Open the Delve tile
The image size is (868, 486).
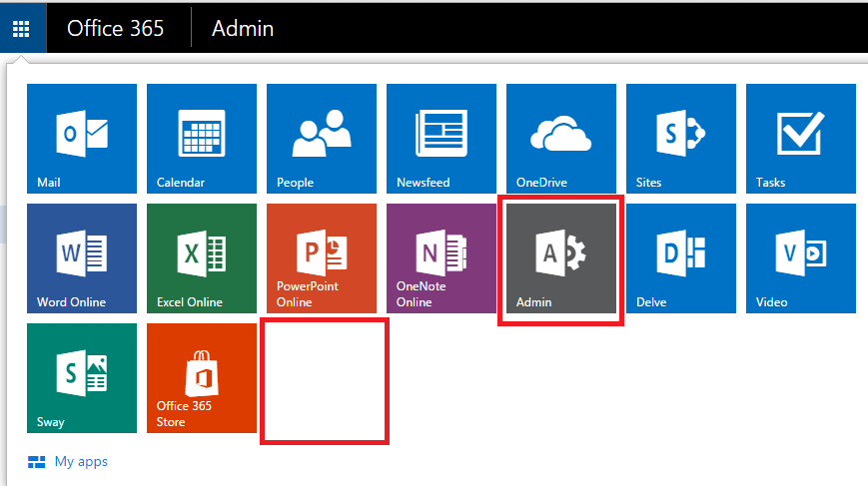(681, 258)
